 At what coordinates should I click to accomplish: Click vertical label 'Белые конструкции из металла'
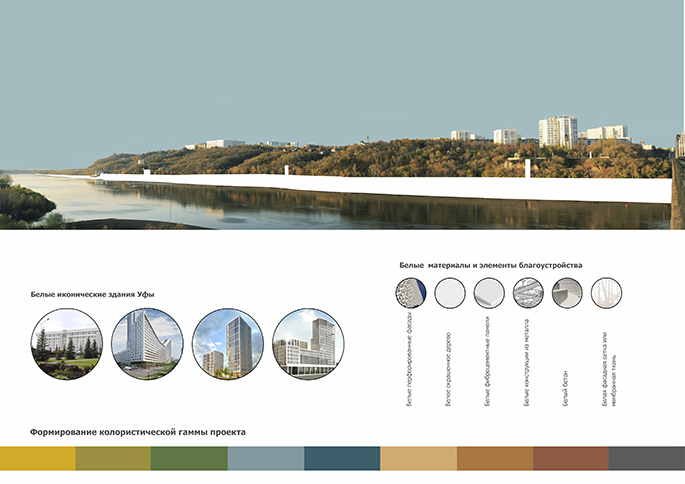(526, 363)
